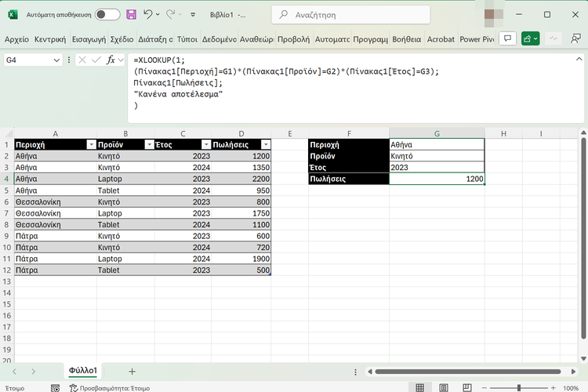Select cell D12 with value 500
This screenshot has height=392, width=588.
pos(241,270)
